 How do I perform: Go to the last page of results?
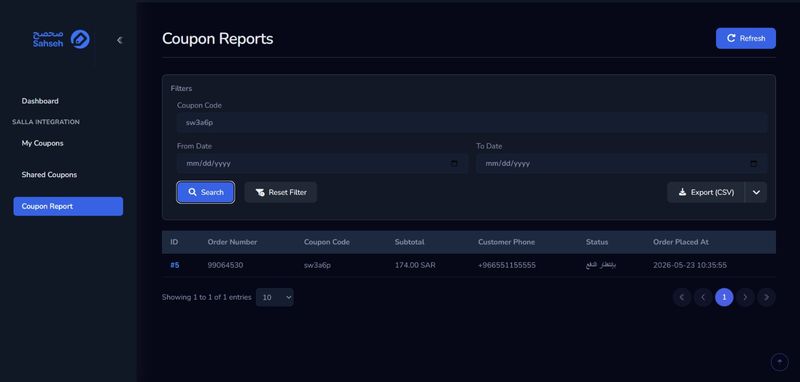tap(766, 297)
